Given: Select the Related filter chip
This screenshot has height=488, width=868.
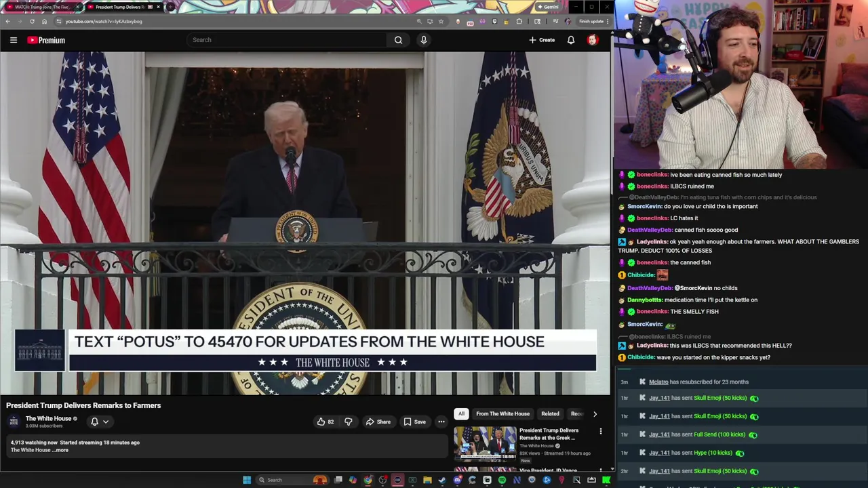Looking at the screenshot, I should pos(550,413).
